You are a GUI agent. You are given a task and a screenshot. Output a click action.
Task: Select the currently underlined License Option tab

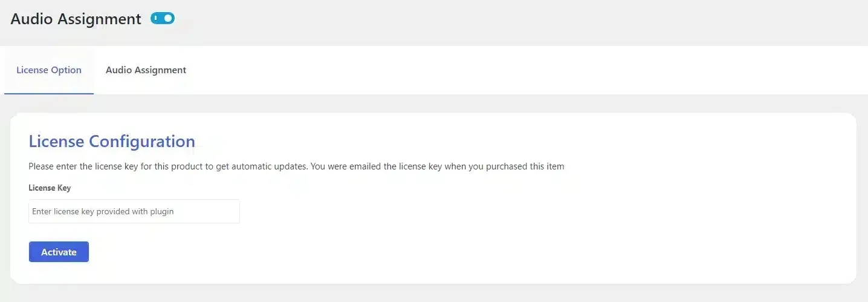49,70
